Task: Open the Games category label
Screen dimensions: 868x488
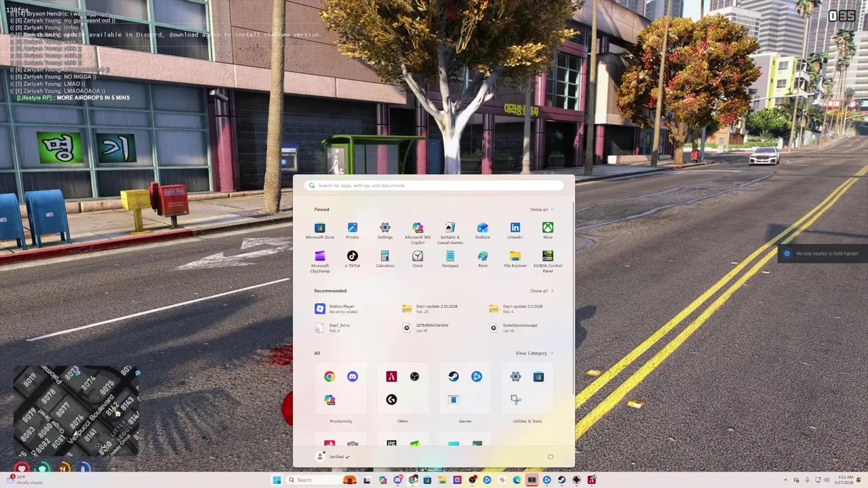Action: pos(465,422)
